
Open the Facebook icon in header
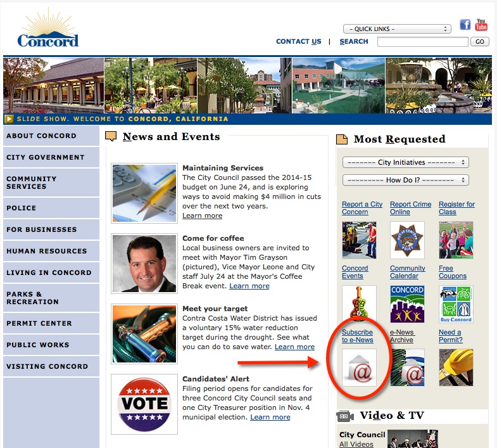(465, 25)
